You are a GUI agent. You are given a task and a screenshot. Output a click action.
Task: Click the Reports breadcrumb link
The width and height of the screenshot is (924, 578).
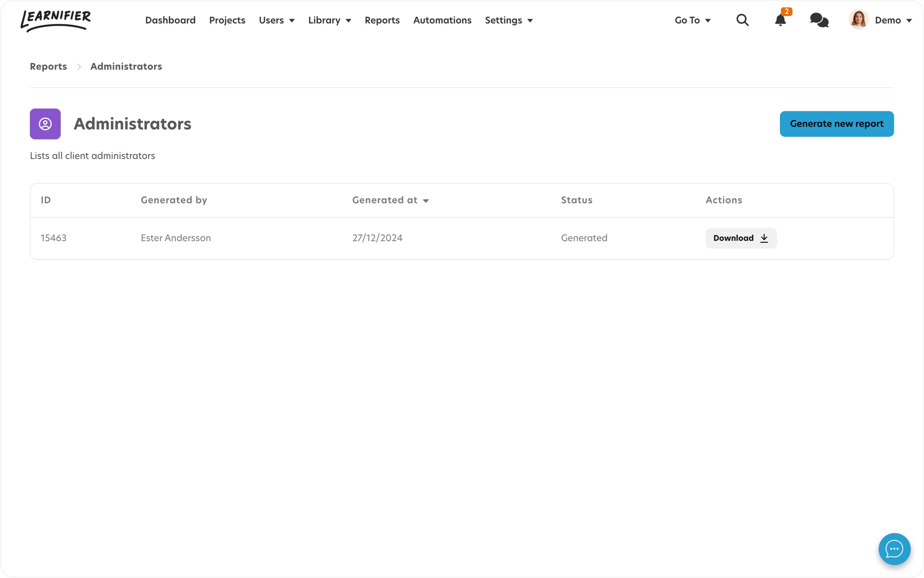(48, 66)
